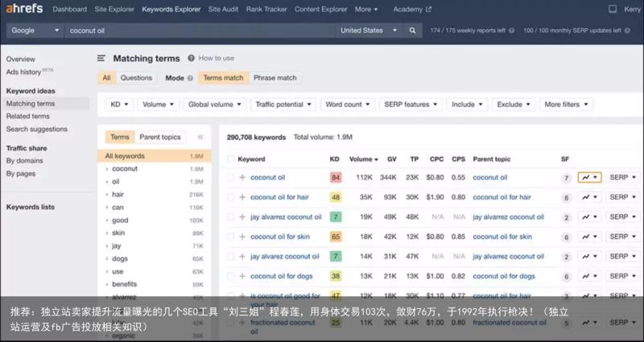The height and width of the screenshot is (342, 644).
Task: Open the SERP features filter dropdown
Action: coord(411,105)
